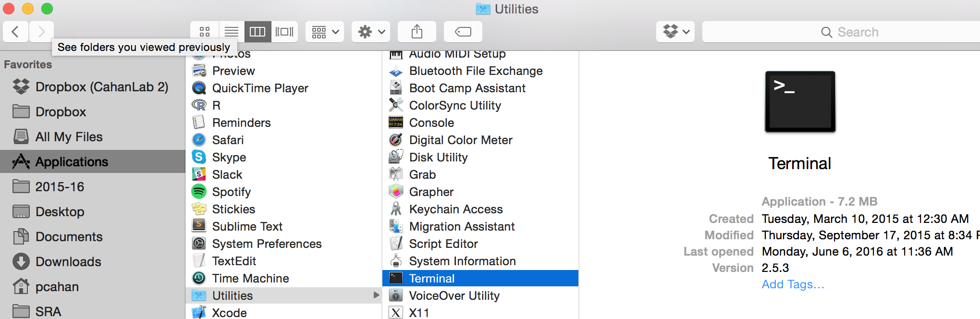980x319 pixels.
Task: Select the Skype icon
Action: tap(199, 157)
